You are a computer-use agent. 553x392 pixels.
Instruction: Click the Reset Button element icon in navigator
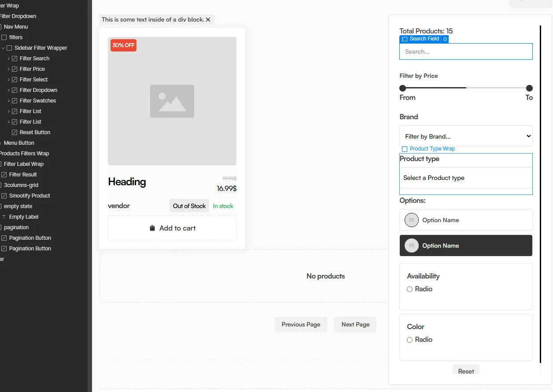click(x=15, y=132)
